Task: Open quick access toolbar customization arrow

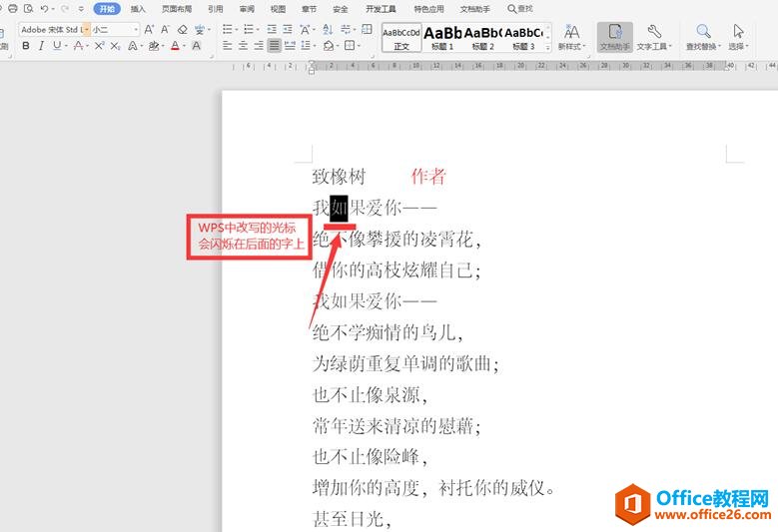Action: click(81, 9)
